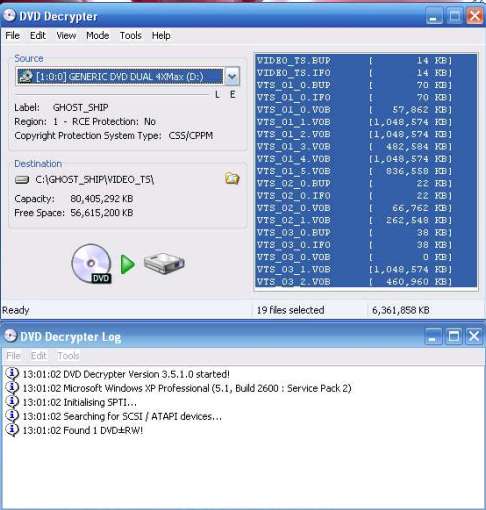The width and height of the screenshot is (486, 510).
Task: Start decrypting with the DVD-to-hard-drive button
Action: click(x=128, y=264)
